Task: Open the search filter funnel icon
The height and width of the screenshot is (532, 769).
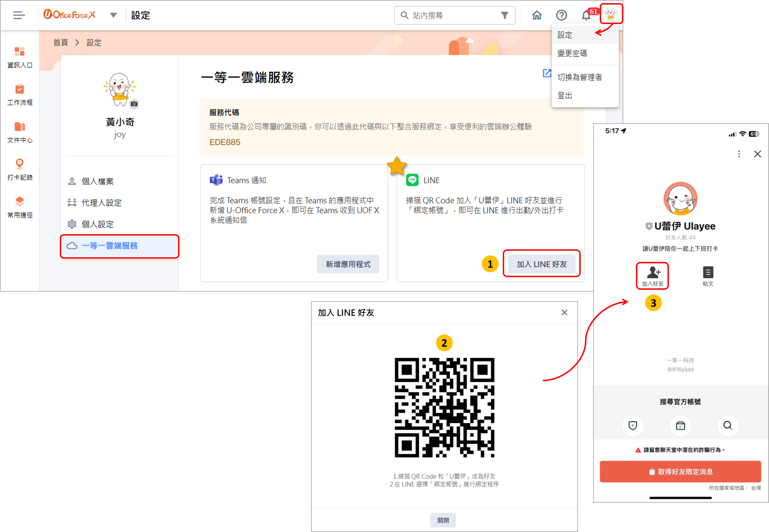Action: pos(505,15)
